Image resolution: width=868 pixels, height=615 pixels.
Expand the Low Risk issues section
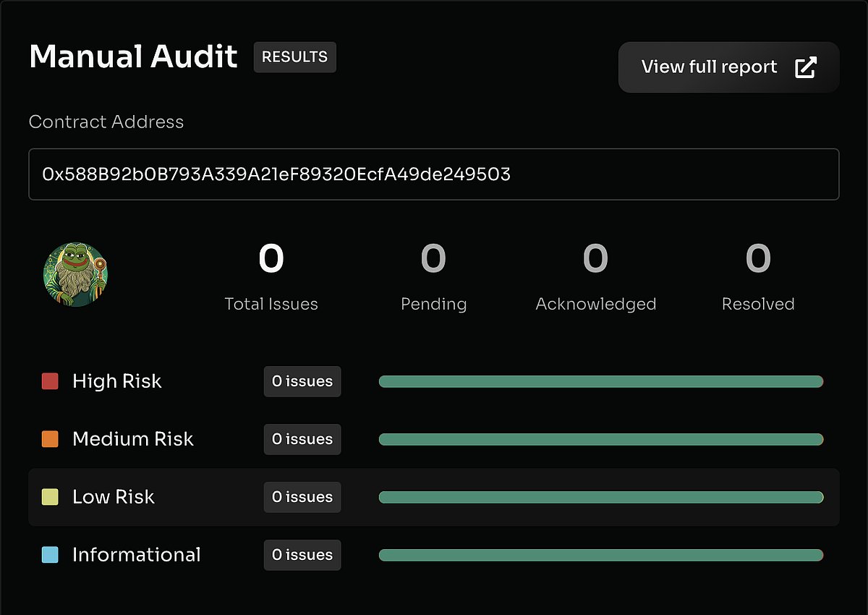pyautogui.click(x=113, y=497)
